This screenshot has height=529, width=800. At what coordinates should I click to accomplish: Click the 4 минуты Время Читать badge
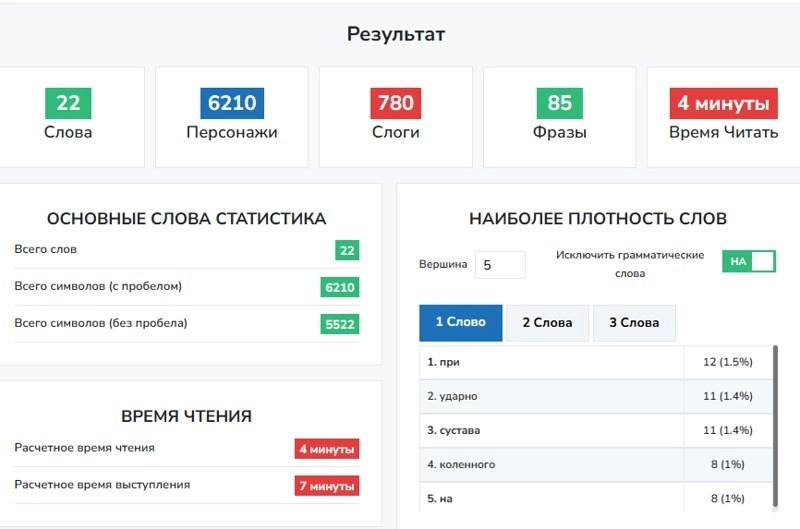pos(723,103)
